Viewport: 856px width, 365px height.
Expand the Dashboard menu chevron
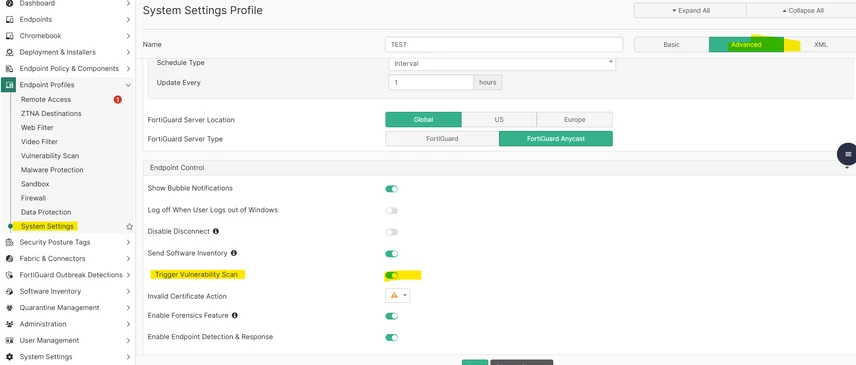point(128,3)
